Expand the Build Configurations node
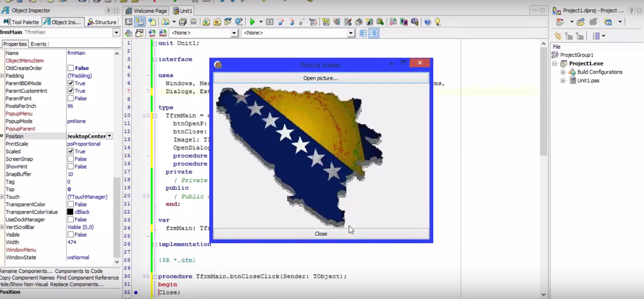 coord(563,72)
